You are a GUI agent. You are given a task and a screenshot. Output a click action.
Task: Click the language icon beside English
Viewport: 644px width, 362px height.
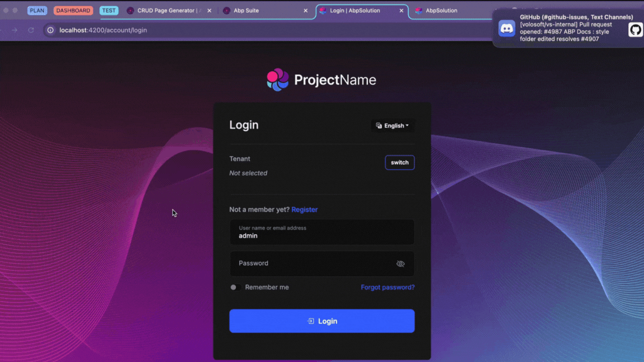(378, 126)
